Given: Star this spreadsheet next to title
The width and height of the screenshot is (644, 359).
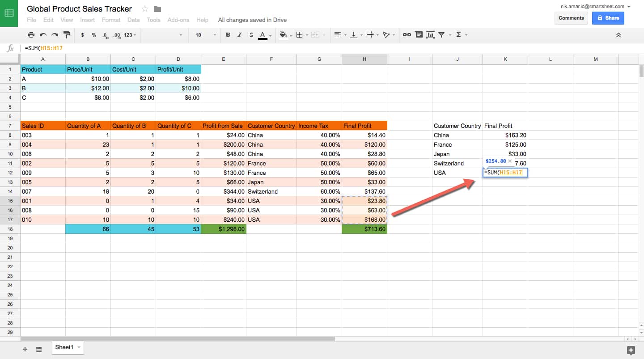Looking at the screenshot, I should [x=145, y=9].
